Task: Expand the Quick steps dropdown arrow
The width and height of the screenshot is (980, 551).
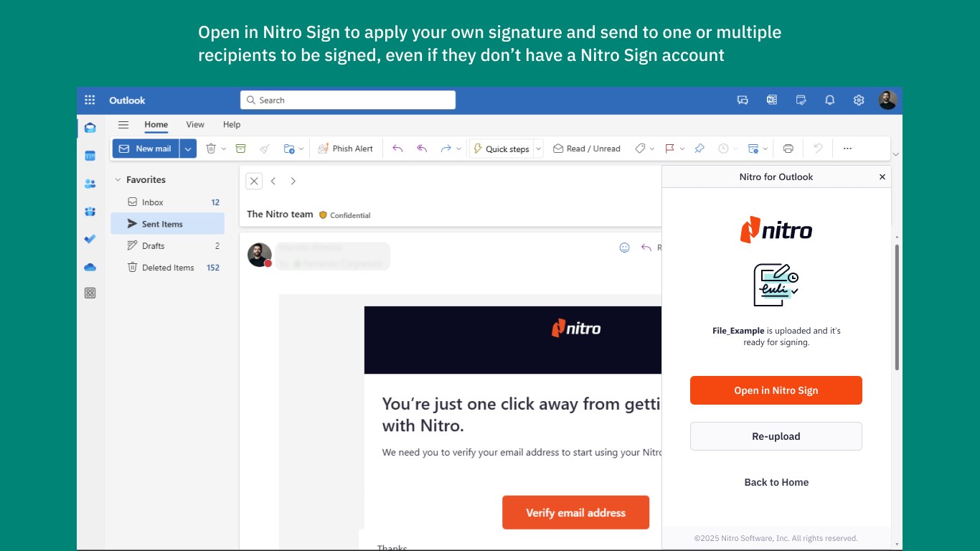Action: coord(539,149)
